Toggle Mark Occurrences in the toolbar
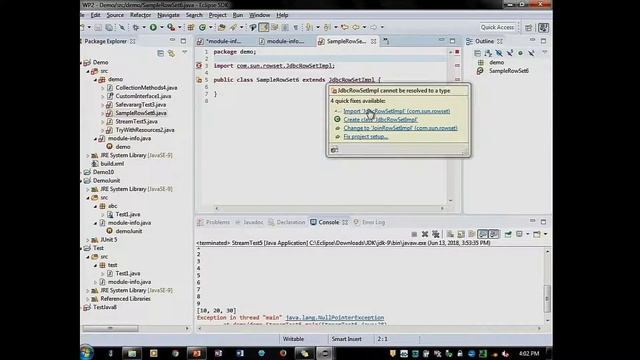Viewport: 640px width, 360px height. 264,27
